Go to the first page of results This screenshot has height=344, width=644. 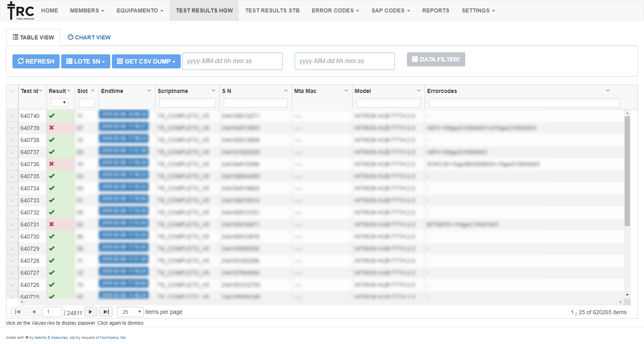[18, 312]
